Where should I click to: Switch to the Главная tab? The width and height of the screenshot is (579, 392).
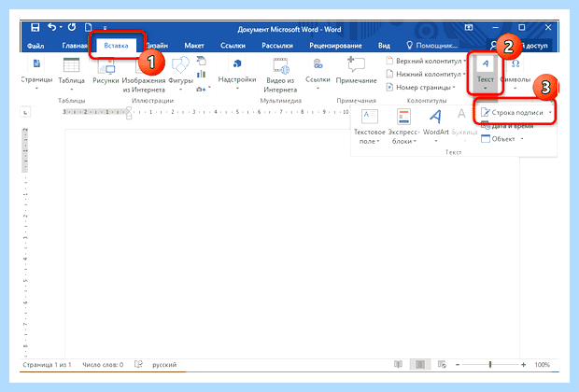click(74, 46)
